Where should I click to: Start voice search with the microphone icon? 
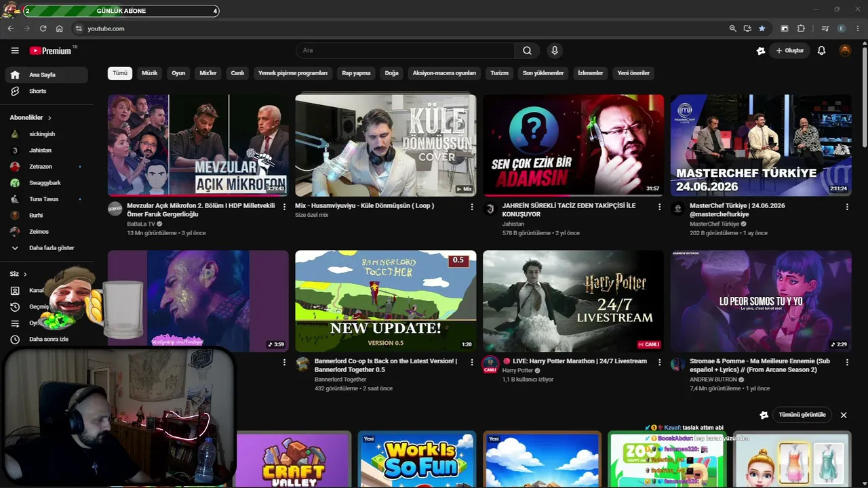[x=555, y=51]
